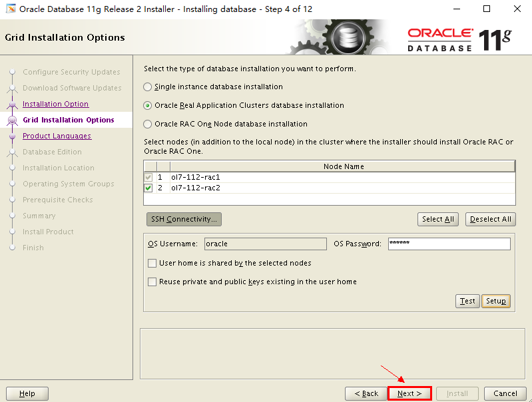
Task: Uncheck the ol7-112-rac2 node checkbox
Action: click(x=148, y=188)
